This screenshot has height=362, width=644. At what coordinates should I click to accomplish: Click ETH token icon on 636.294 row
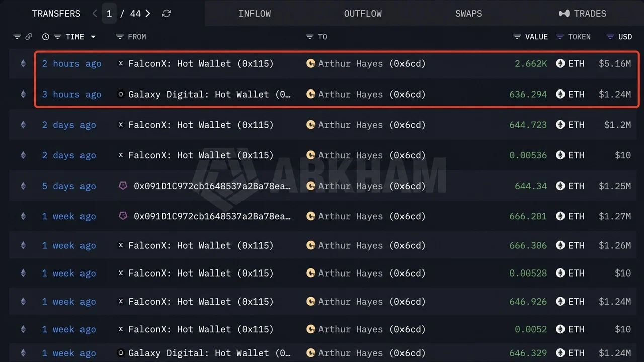point(560,94)
